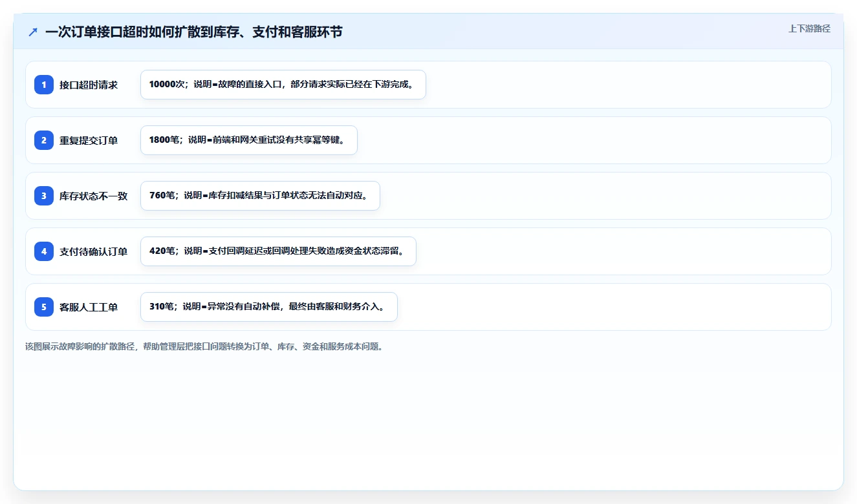Click the 10000次 description box
The width and height of the screenshot is (857, 504).
[x=283, y=85]
